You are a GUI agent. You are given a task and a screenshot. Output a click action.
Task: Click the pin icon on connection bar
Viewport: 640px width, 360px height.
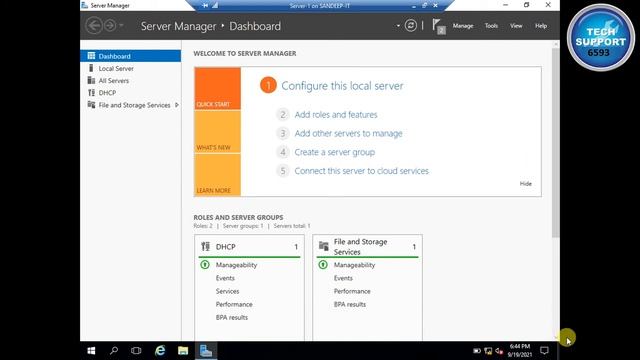coord(205,5)
